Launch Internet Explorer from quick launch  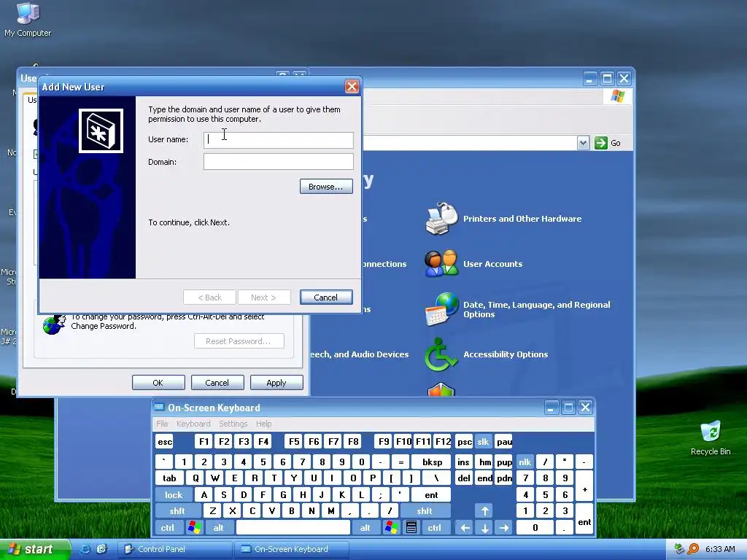pos(85,549)
